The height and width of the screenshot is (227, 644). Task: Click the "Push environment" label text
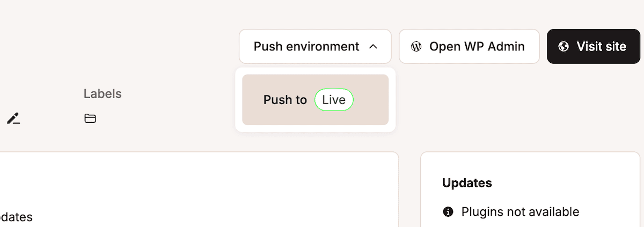(306, 47)
